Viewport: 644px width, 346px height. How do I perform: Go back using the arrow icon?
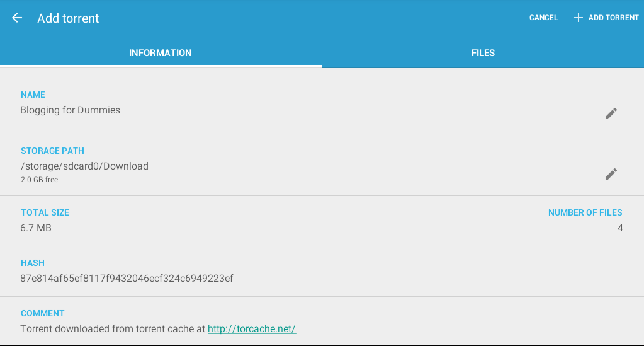pyautogui.click(x=17, y=18)
